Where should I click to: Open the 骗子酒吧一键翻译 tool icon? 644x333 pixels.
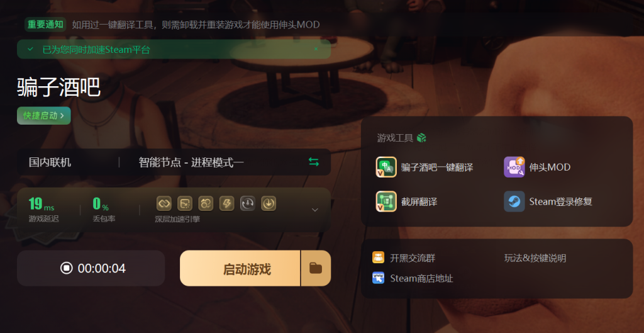coord(386,167)
